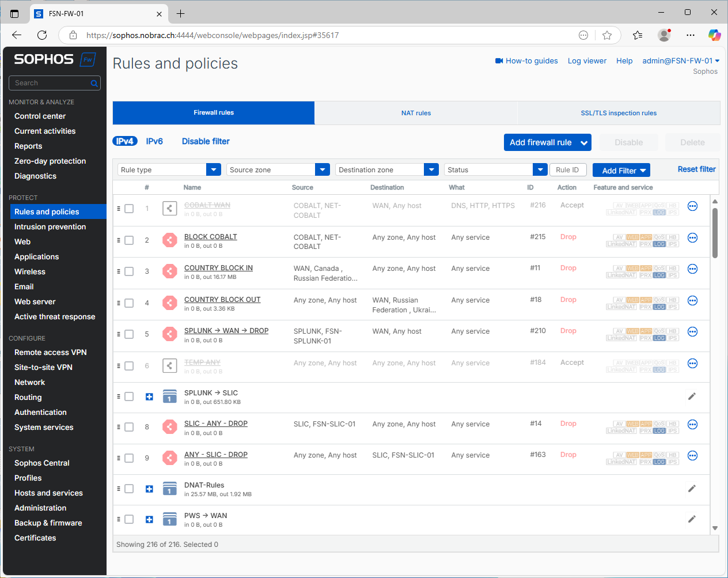Open more options for BLOCK COBALT rule
Image resolution: width=728 pixels, height=578 pixels.
pyautogui.click(x=692, y=238)
